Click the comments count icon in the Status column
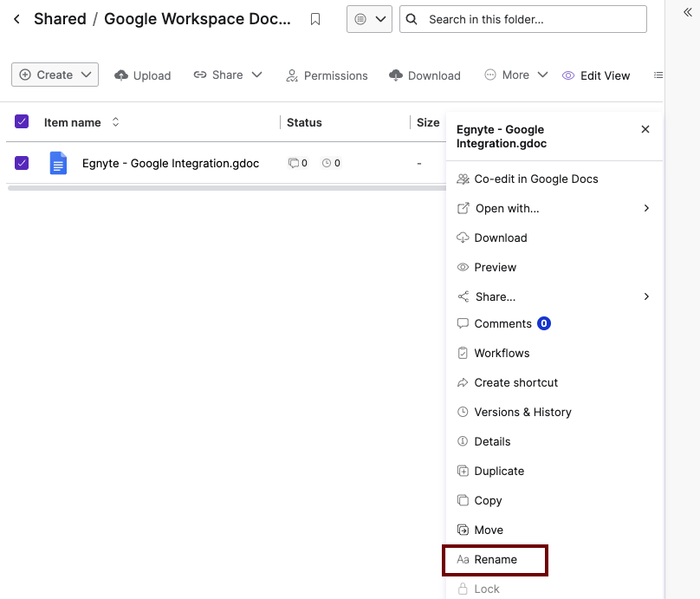This screenshot has width=700, height=599. (298, 163)
